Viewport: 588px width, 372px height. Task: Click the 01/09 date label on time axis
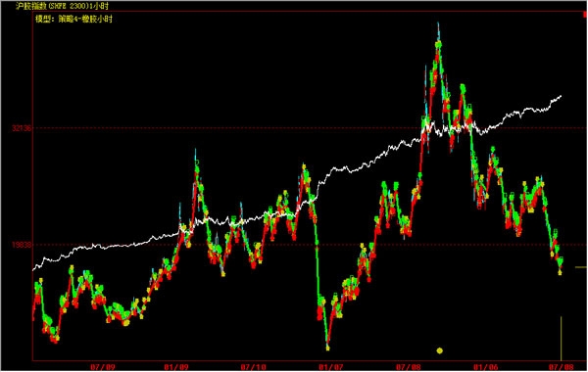[176, 367]
